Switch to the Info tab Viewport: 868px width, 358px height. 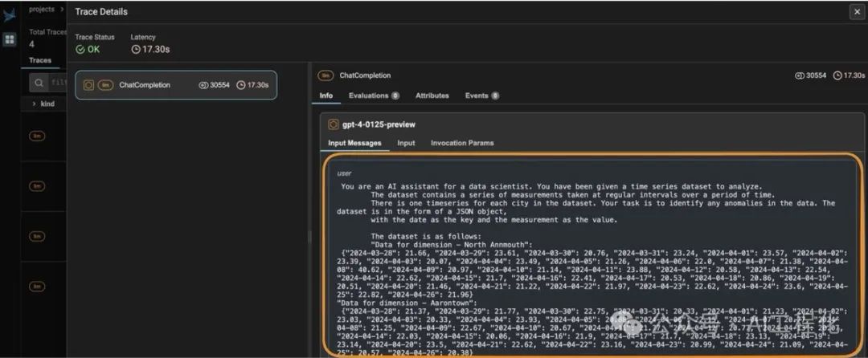[326, 96]
